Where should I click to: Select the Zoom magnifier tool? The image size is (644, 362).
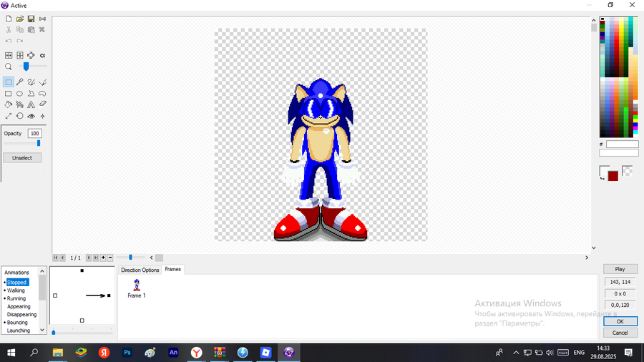click(8, 67)
